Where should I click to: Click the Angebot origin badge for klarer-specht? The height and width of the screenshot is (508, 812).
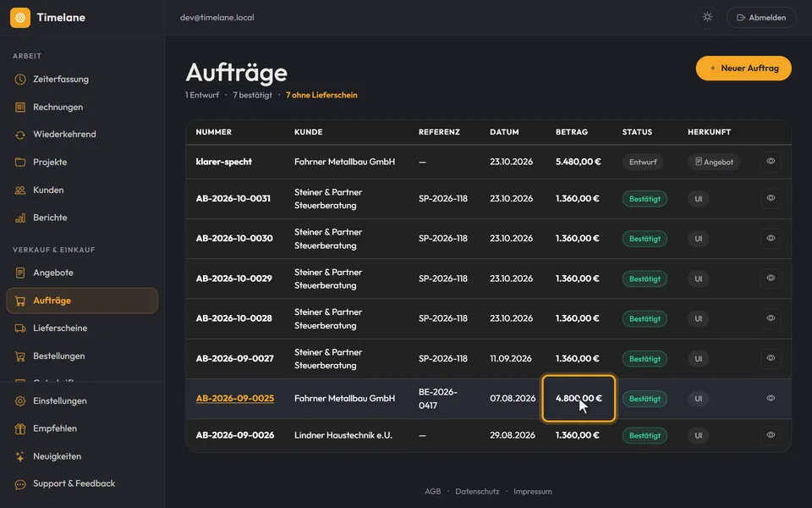(x=714, y=163)
